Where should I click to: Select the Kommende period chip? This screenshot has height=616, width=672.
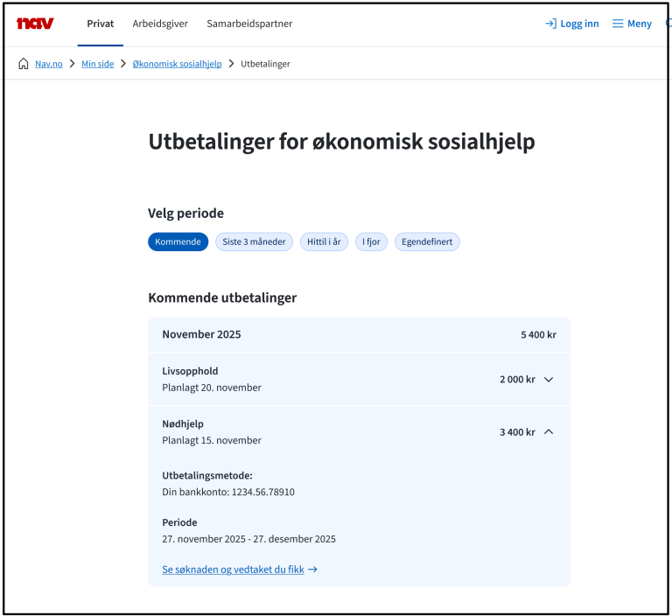[178, 242]
